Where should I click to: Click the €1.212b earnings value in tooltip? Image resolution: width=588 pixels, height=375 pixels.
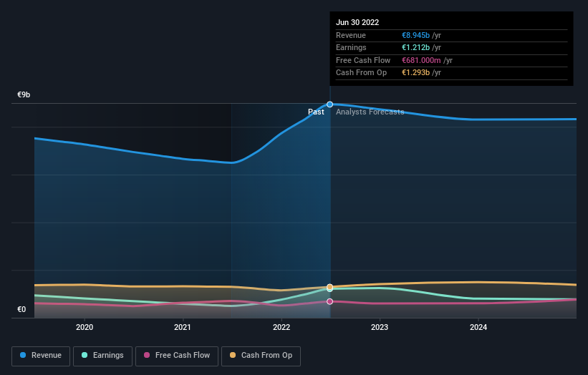(x=415, y=47)
